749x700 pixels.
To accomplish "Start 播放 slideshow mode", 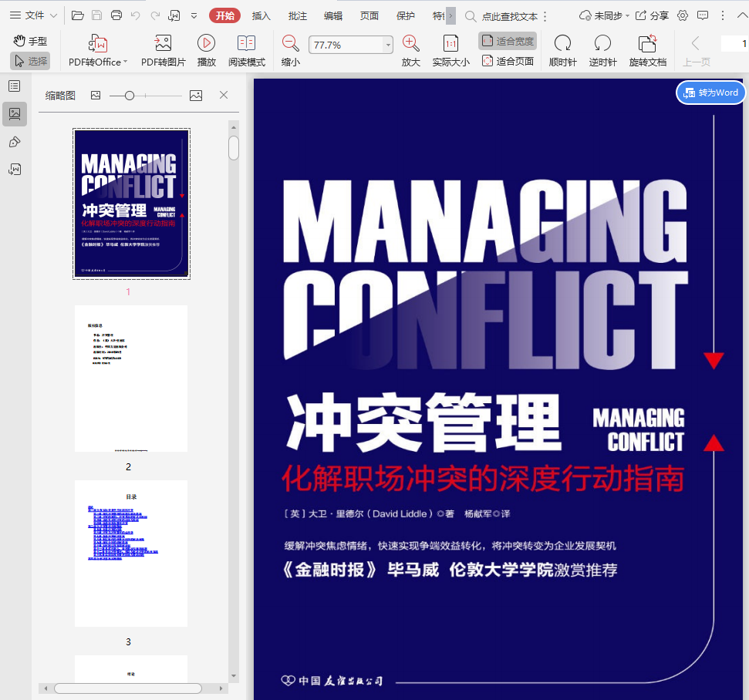I will (207, 51).
